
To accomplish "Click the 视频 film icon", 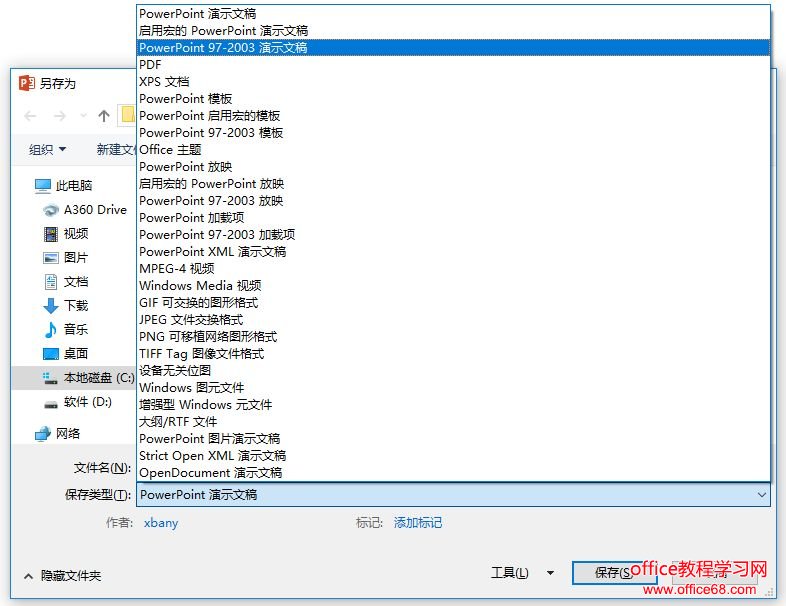I will [51, 234].
